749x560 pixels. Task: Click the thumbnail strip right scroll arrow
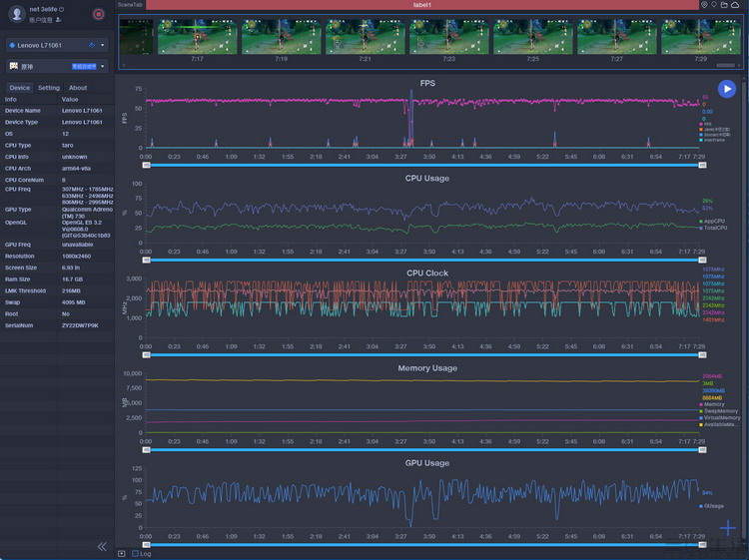(x=739, y=66)
